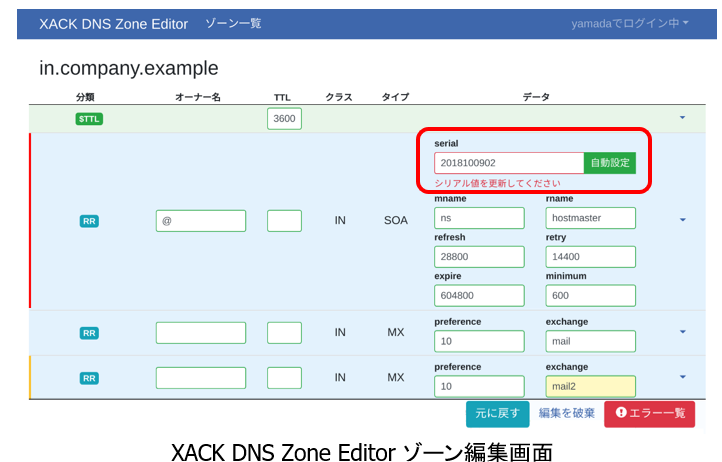Open the yamadaでログイン中 user menu
722x462 pixels.
point(629,23)
